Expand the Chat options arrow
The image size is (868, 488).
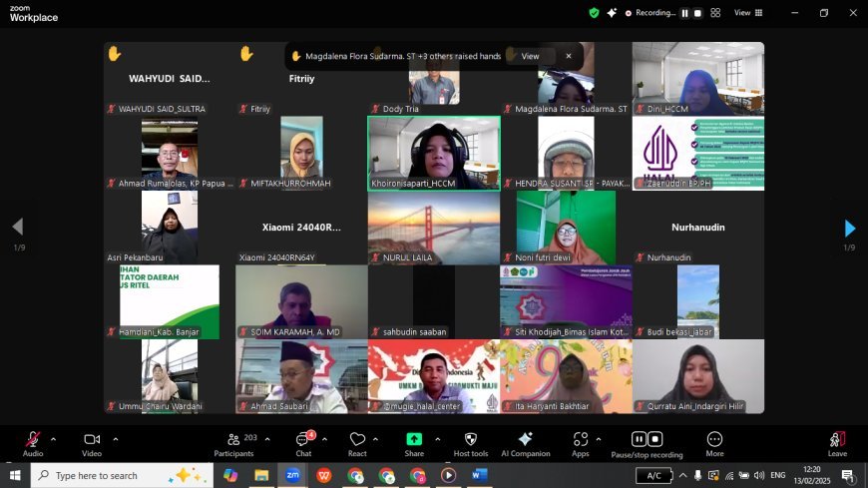click(324, 439)
